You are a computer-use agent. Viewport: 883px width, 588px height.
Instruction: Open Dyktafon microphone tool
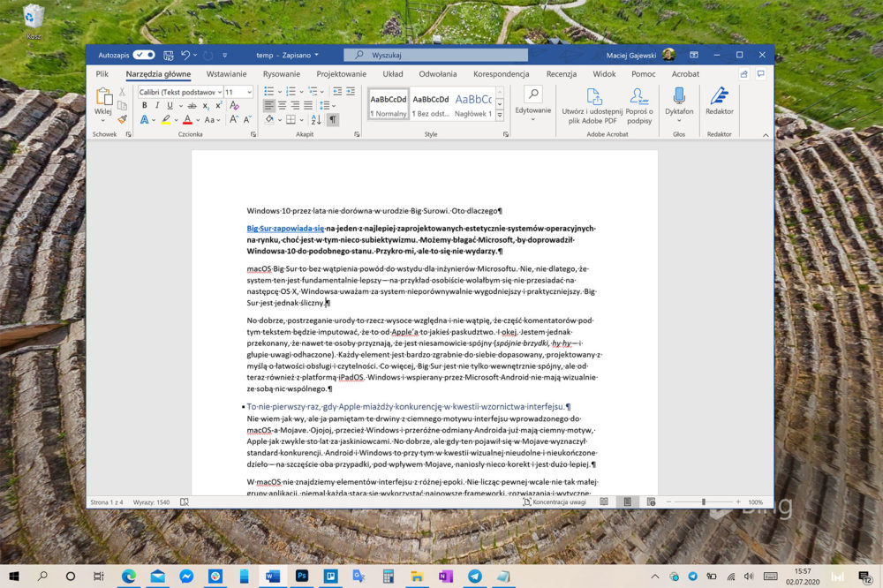click(679, 105)
